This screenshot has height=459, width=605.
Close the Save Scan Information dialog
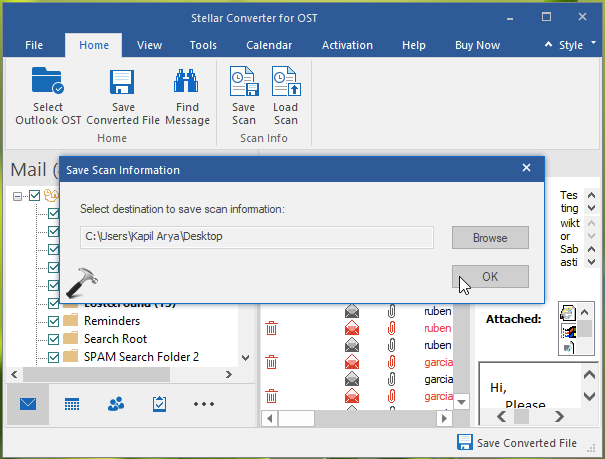(526, 168)
